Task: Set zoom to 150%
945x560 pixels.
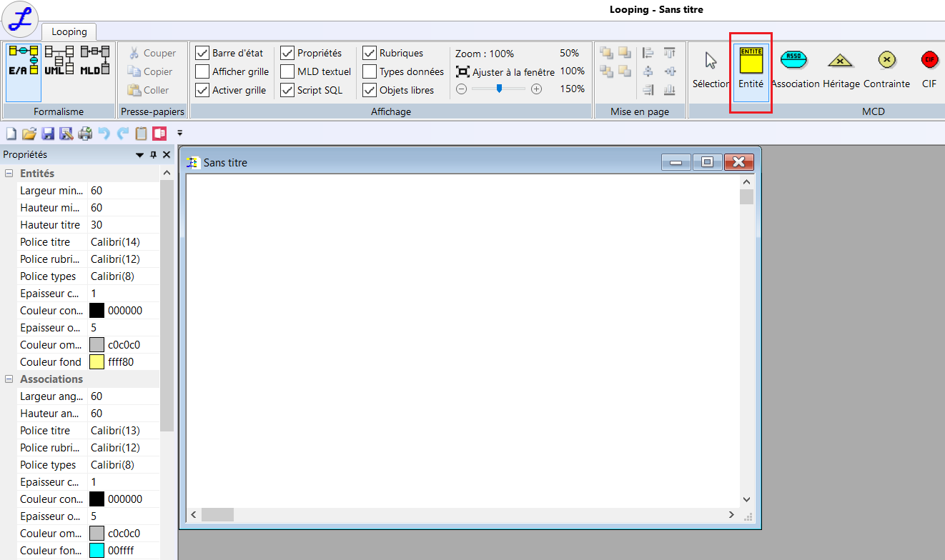Action: pos(573,89)
